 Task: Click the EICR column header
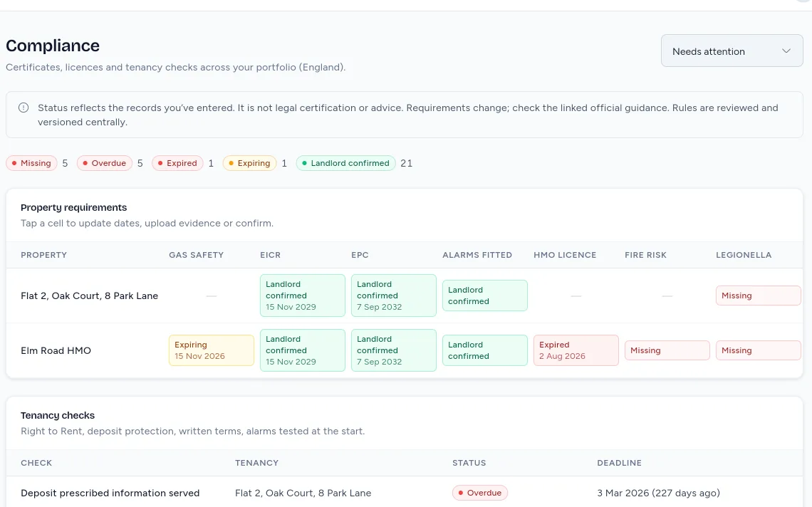[271, 255]
